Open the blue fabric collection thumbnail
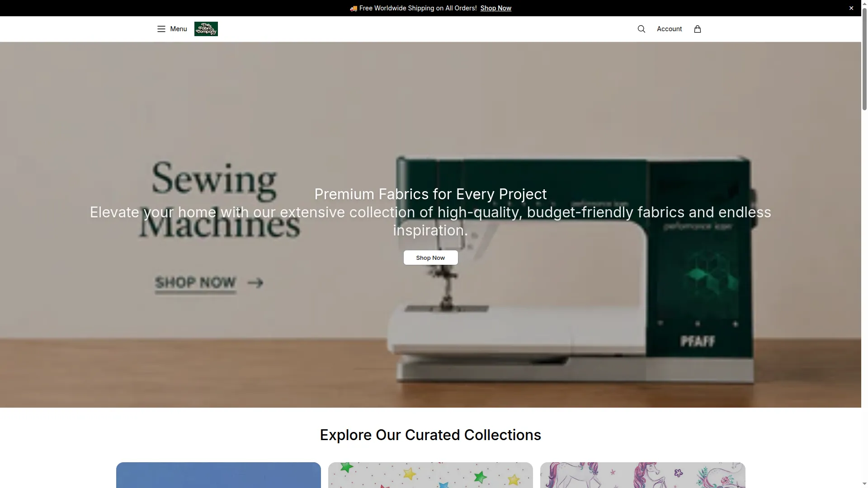 (x=218, y=475)
